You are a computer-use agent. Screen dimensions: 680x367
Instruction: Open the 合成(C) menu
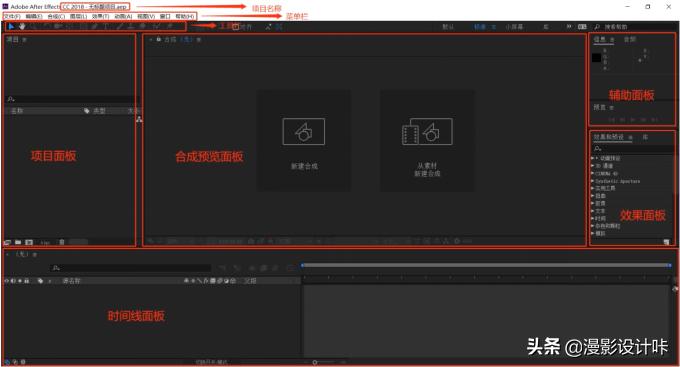(x=56, y=16)
